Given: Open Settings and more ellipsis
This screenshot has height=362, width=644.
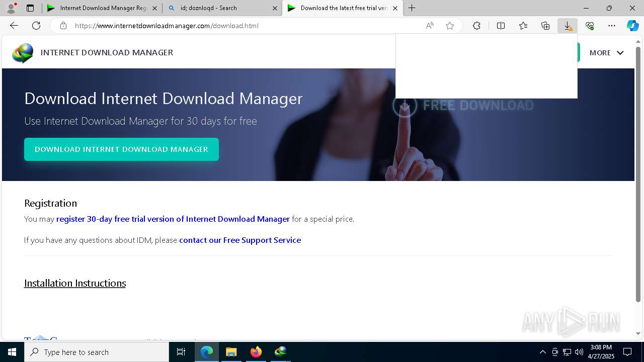Looking at the screenshot, I should pyautogui.click(x=612, y=26).
